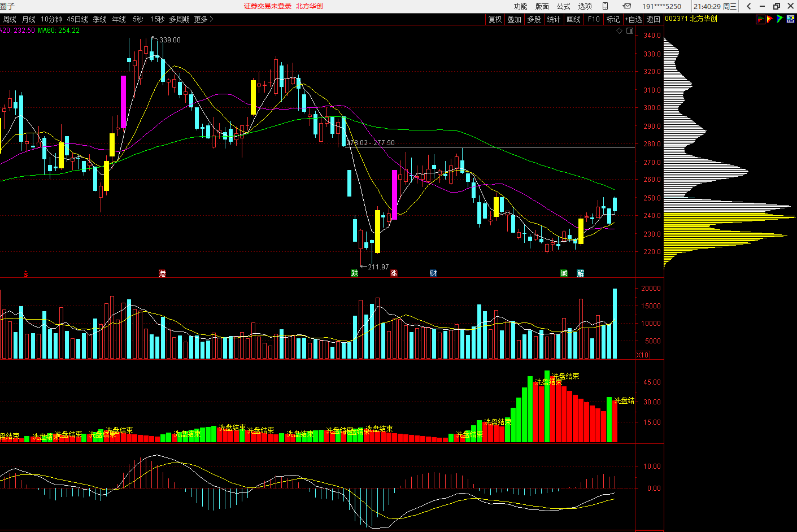Viewport: 797px width, 532px height.
Task: Click the 278.02 - 277.50 gap label
Action: pyautogui.click(x=371, y=143)
